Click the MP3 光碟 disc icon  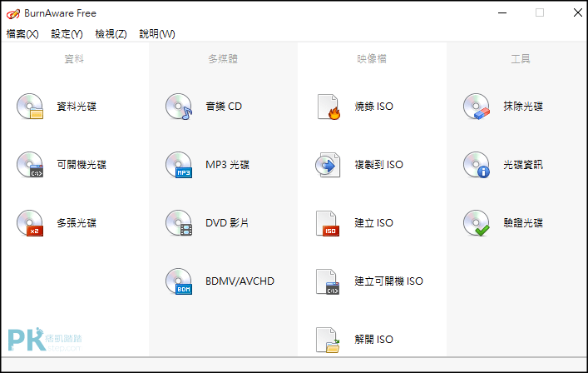click(x=179, y=165)
